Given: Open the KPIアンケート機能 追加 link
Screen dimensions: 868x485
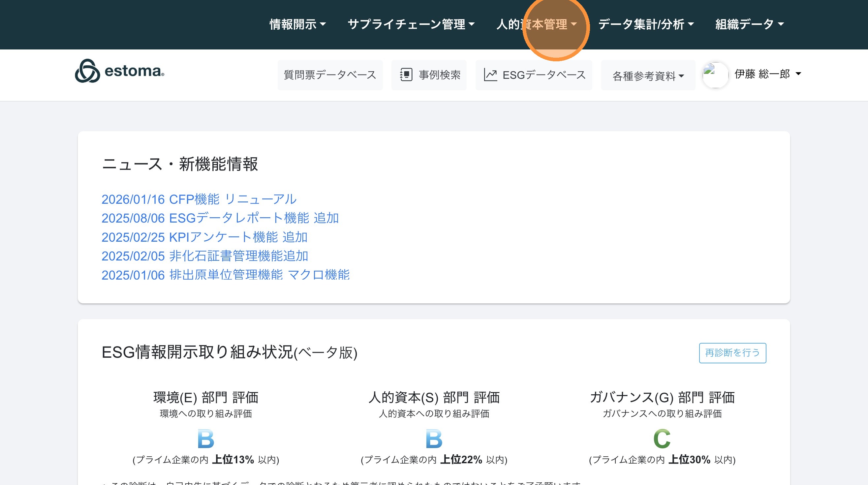Looking at the screenshot, I should [x=204, y=237].
